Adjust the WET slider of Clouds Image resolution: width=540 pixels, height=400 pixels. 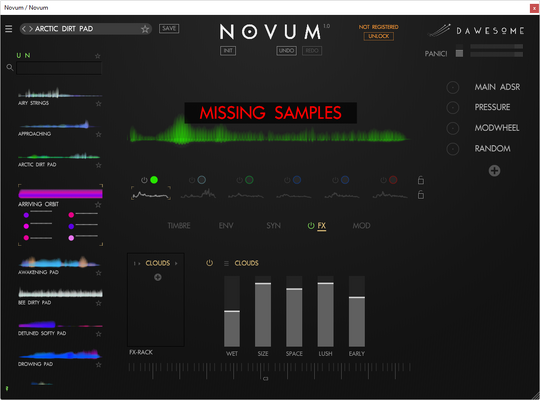point(232,311)
